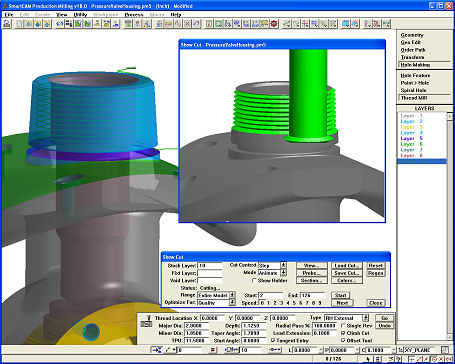Viewport: 455px width, 364px height.
Task: Click the thread tool icon beside Thread Location
Action: tap(149, 318)
